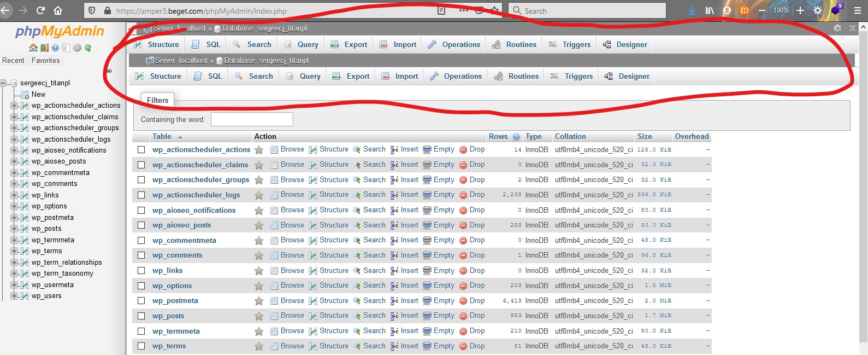Open the Designer tab in the lower tab row
Screen dimensions: 868x355
[x=627, y=77]
